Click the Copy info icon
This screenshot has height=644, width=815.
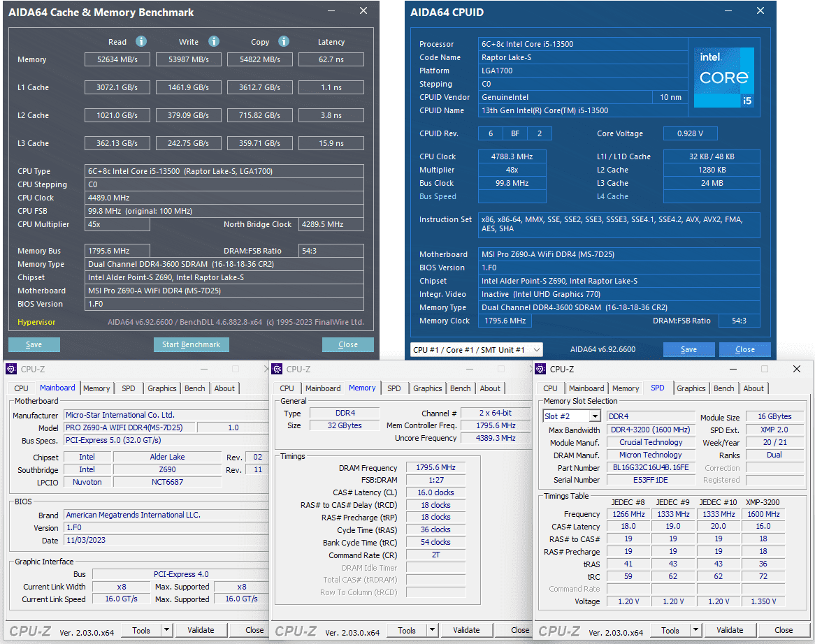point(284,42)
